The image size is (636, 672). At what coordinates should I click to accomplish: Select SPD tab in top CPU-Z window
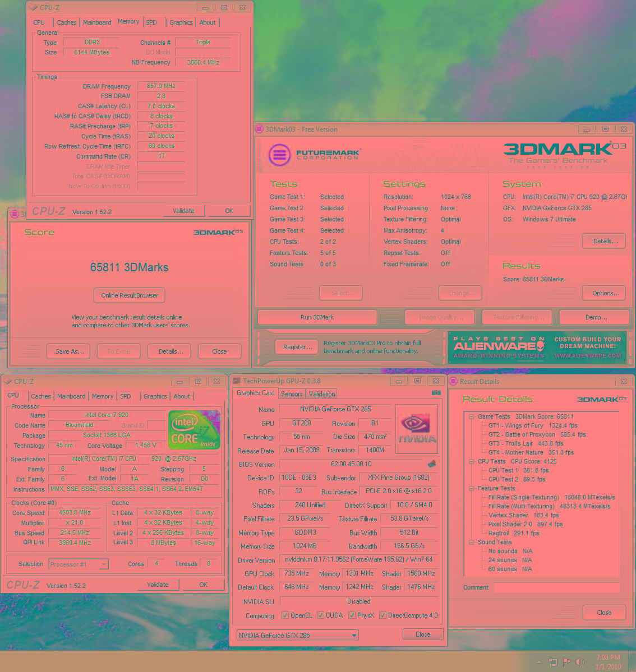[x=151, y=22]
